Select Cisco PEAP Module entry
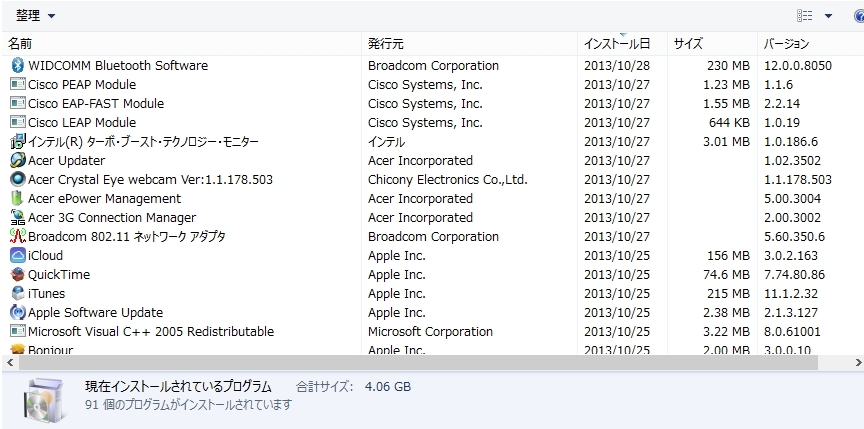This screenshot has width=864, height=429. pos(82,84)
